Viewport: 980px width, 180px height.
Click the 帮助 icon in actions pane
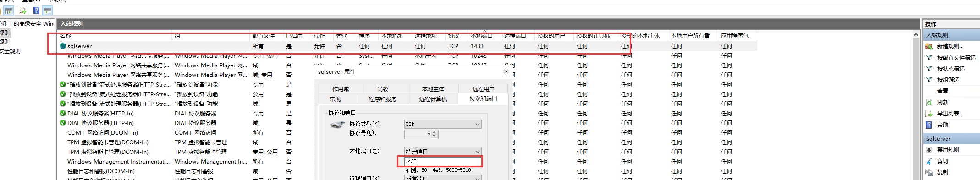(x=929, y=125)
